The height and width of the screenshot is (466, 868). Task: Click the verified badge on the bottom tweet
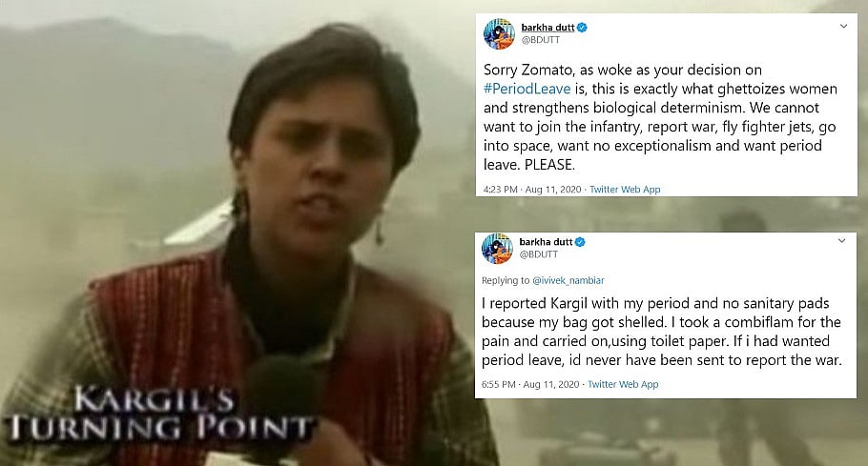580,241
